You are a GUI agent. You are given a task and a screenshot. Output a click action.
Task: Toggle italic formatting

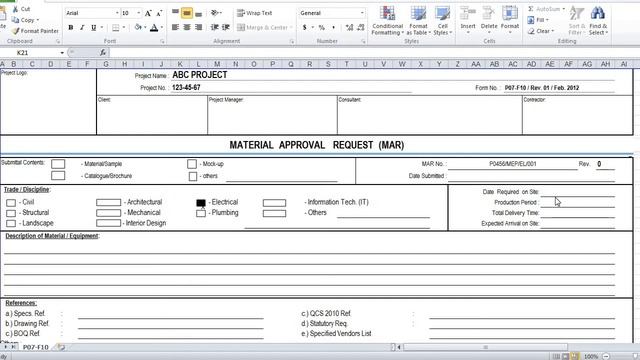click(82, 27)
